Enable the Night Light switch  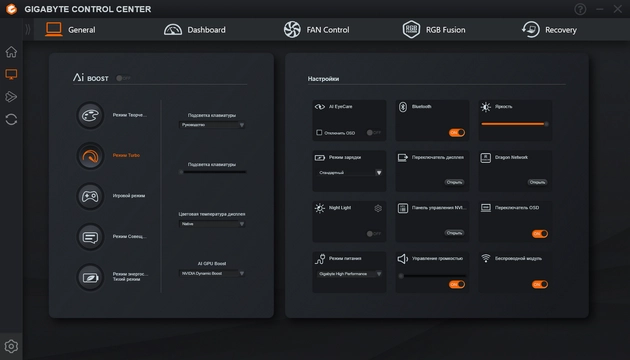pyautogui.click(x=374, y=234)
